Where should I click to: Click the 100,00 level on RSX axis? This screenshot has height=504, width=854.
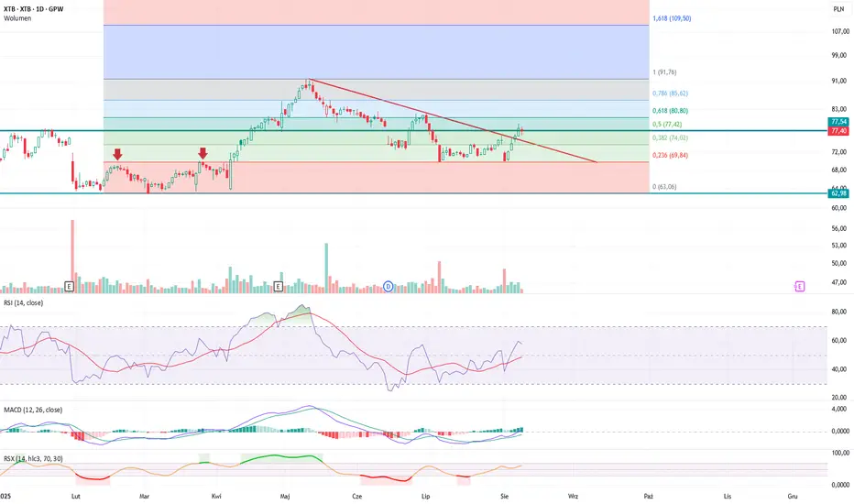(x=839, y=453)
